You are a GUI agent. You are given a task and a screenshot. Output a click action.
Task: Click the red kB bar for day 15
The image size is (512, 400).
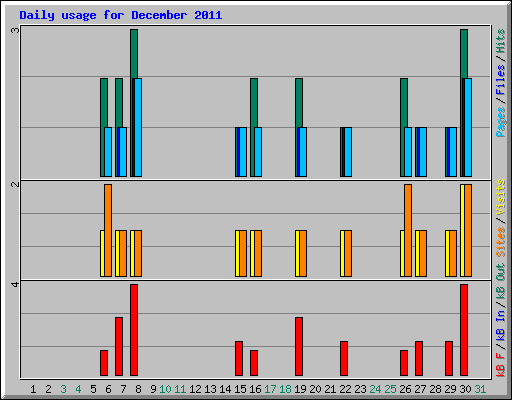[239, 358]
